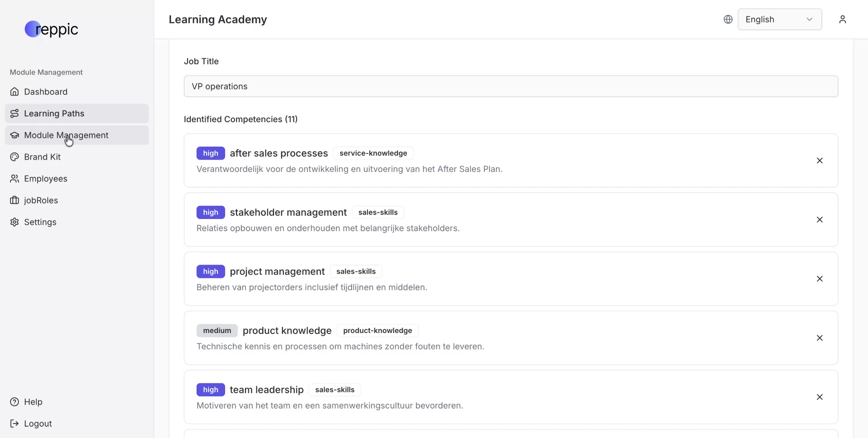Click the reppic logo

[x=52, y=29]
